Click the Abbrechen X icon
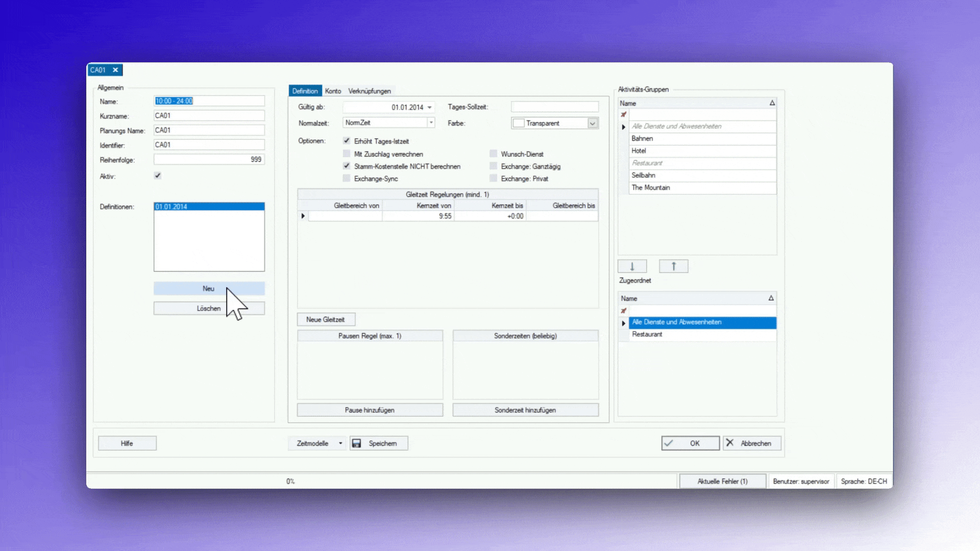This screenshot has width=980, height=551. tap(730, 443)
